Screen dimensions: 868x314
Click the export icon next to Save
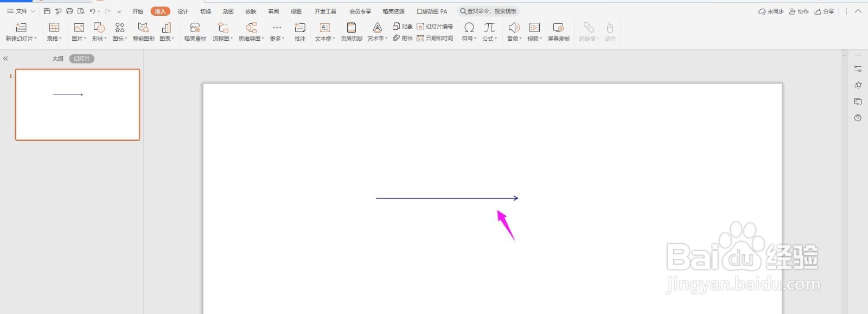click(x=58, y=11)
